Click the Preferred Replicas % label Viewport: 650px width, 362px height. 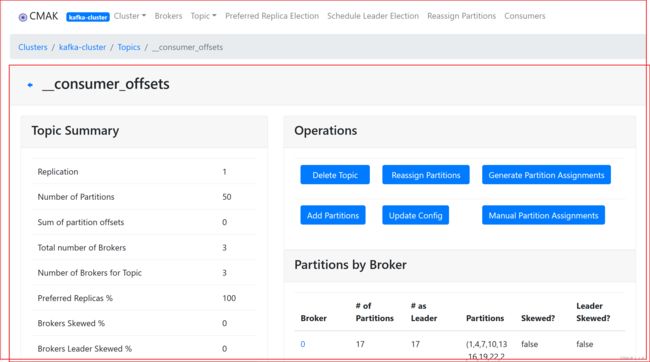[x=75, y=298]
